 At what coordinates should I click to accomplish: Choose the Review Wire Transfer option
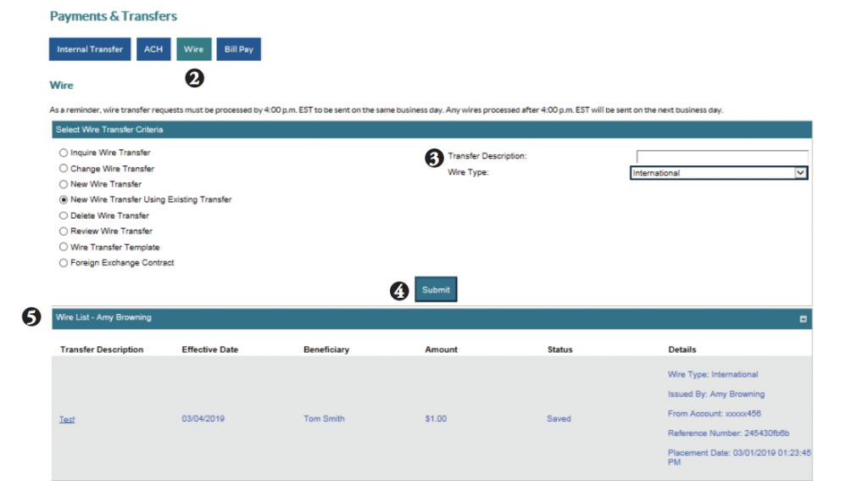[x=63, y=232]
